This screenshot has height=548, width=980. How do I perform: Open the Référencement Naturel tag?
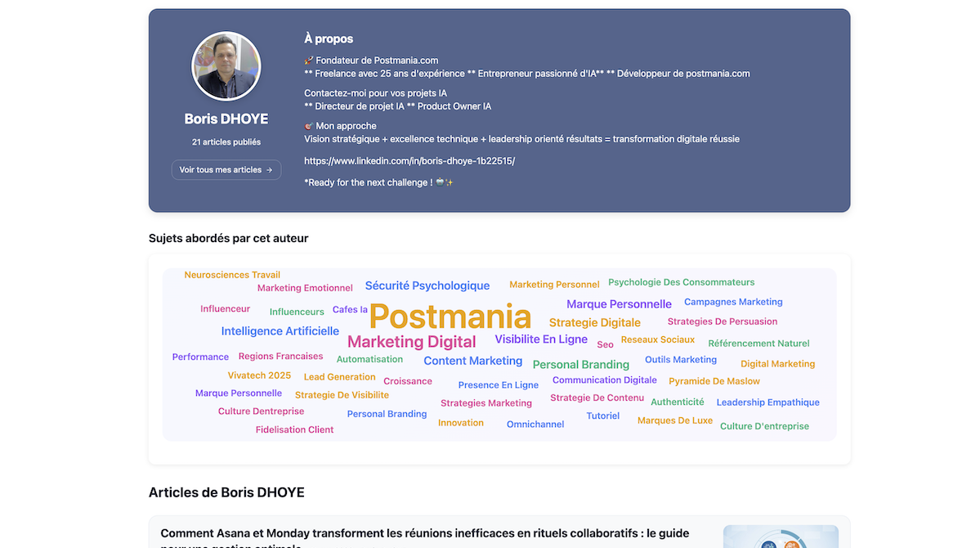point(758,344)
